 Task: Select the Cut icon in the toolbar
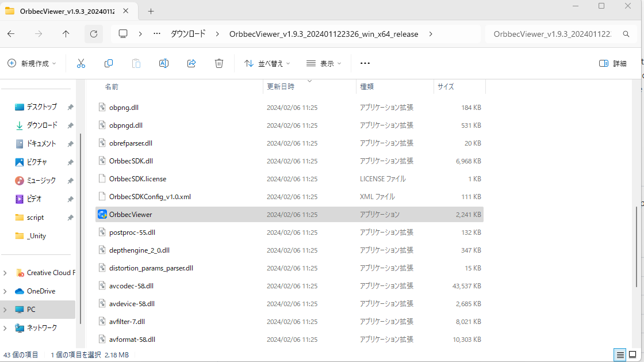click(81, 63)
